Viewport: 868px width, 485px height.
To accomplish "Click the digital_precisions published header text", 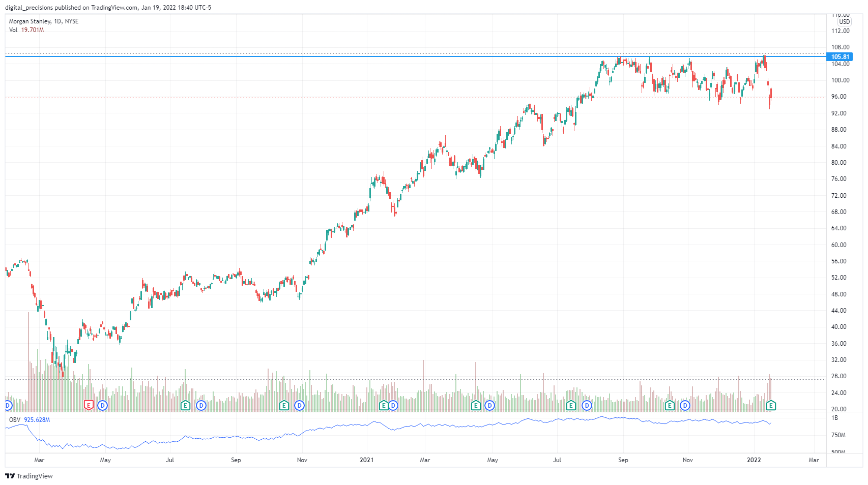I will [108, 8].
